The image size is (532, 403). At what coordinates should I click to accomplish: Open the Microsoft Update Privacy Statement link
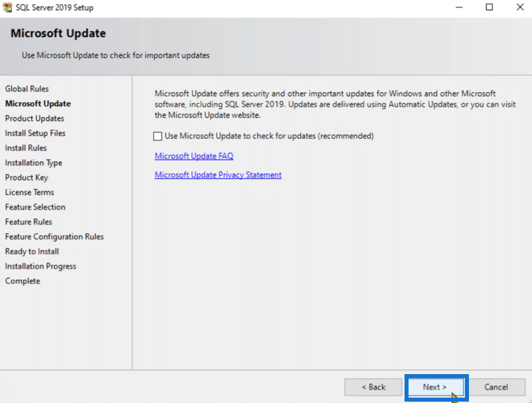click(218, 175)
